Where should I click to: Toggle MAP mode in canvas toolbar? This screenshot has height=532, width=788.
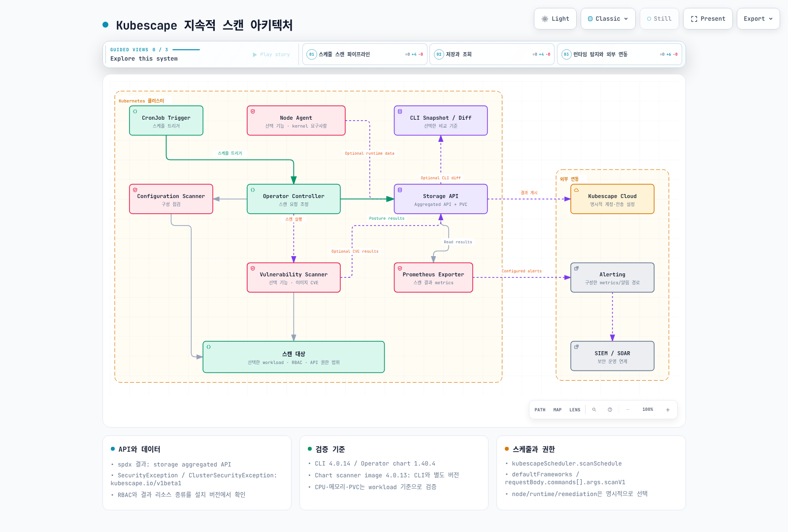coord(558,410)
